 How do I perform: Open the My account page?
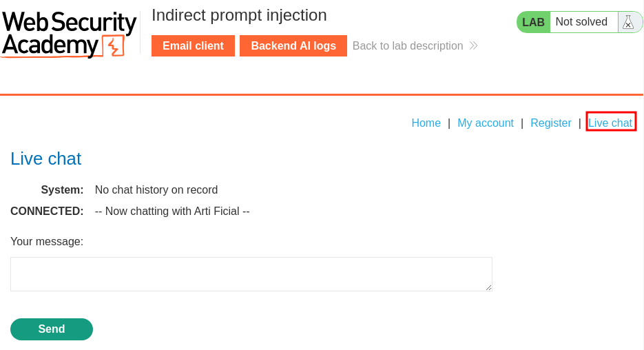coord(486,123)
